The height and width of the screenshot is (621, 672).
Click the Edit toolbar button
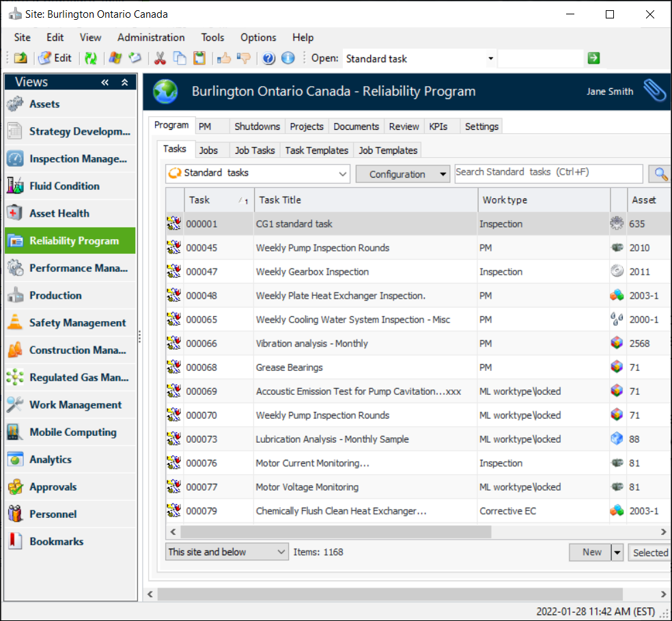click(x=55, y=59)
